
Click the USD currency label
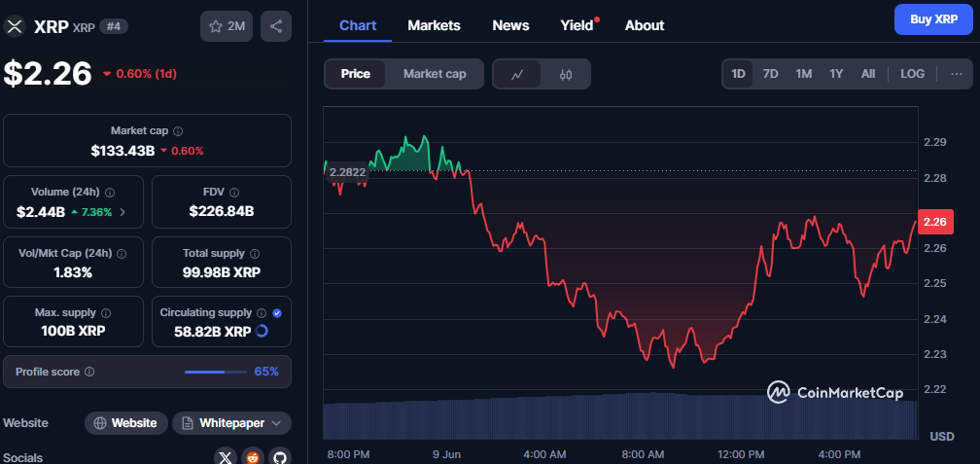coord(942,436)
